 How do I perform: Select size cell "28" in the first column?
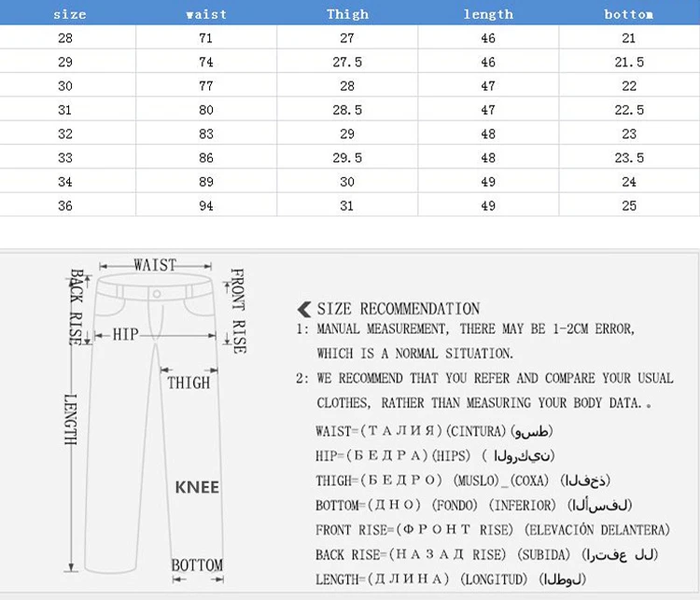(x=65, y=38)
